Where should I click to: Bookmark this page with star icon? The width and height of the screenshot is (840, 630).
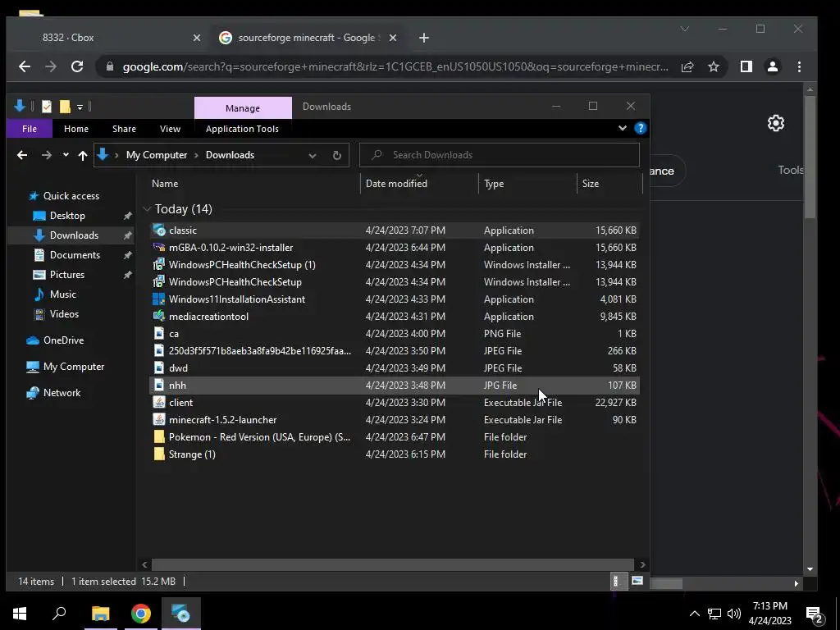714,66
